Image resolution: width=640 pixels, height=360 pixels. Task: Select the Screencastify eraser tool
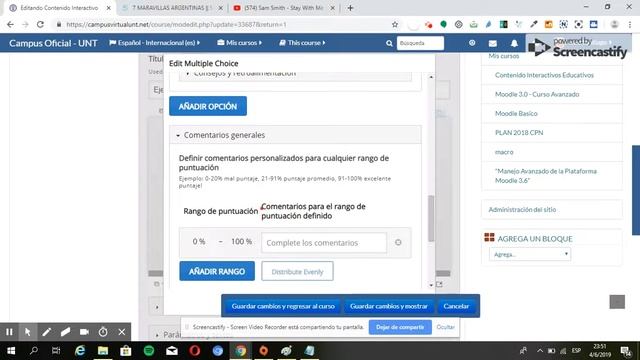tap(65, 332)
